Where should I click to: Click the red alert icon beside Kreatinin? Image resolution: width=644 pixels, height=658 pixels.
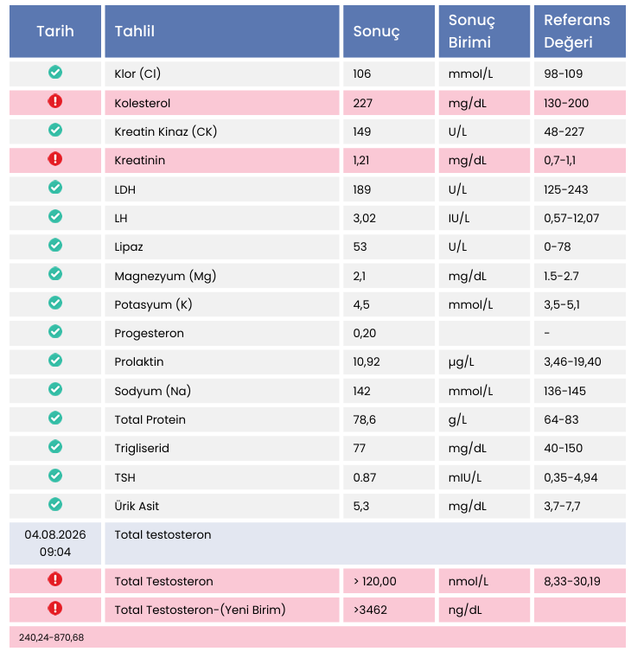tap(55, 159)
